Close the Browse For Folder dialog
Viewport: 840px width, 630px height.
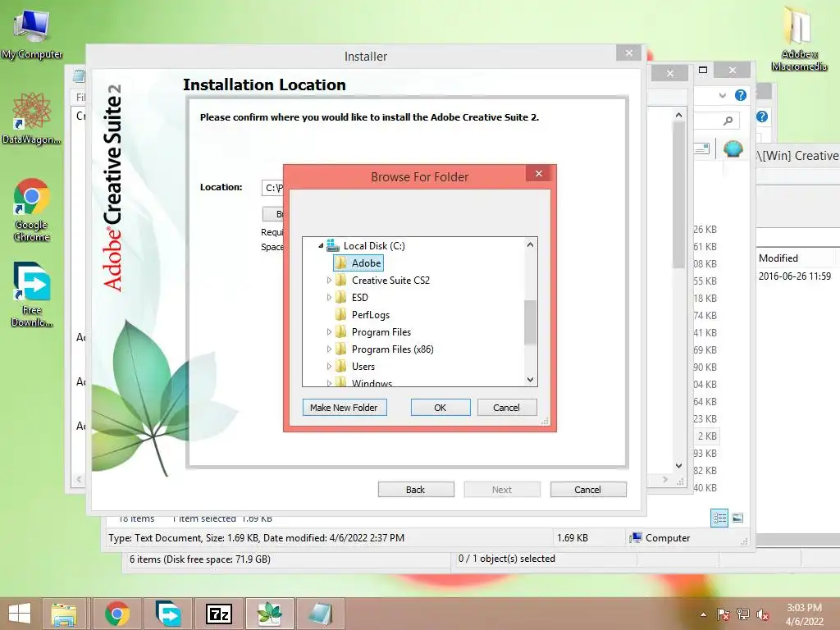(539, 173)
